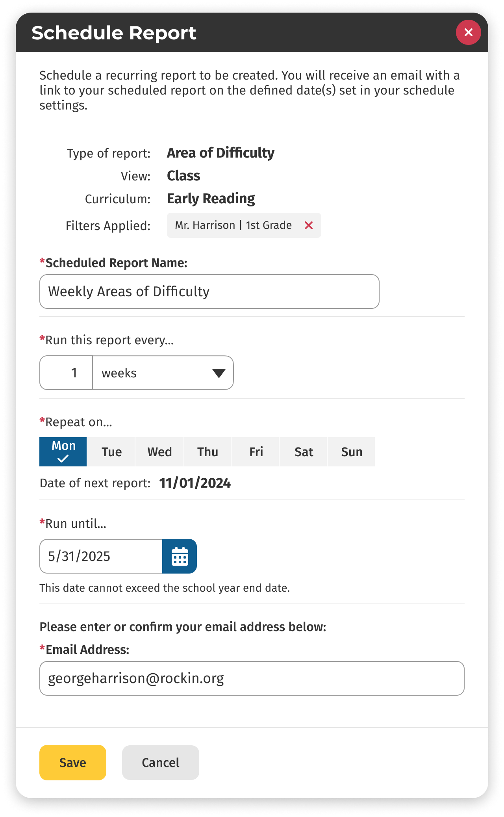This screenshot has width=504, height=817.
Task: Click the weeks dropdown triangle arrow
Action: 219,373
